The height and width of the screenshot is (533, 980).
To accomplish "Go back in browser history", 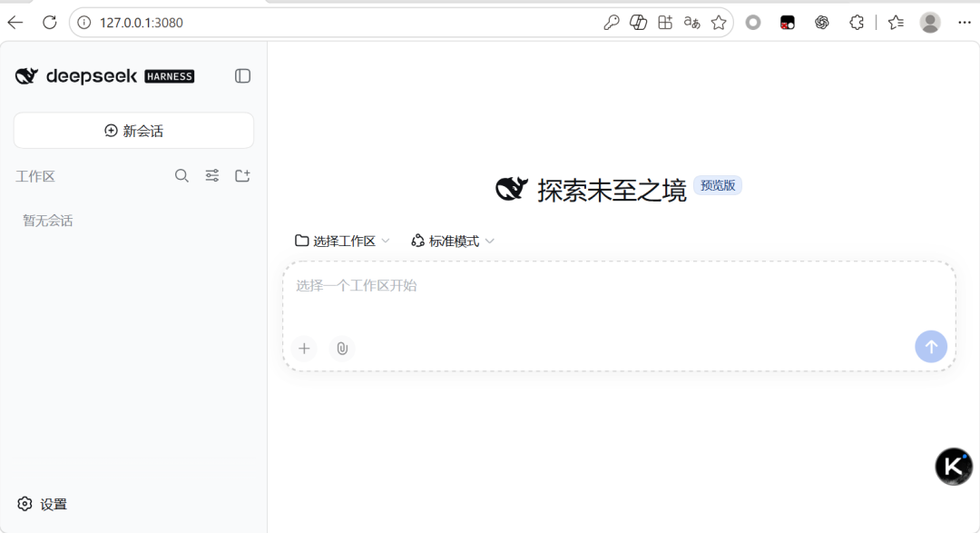I will point(15,23).
